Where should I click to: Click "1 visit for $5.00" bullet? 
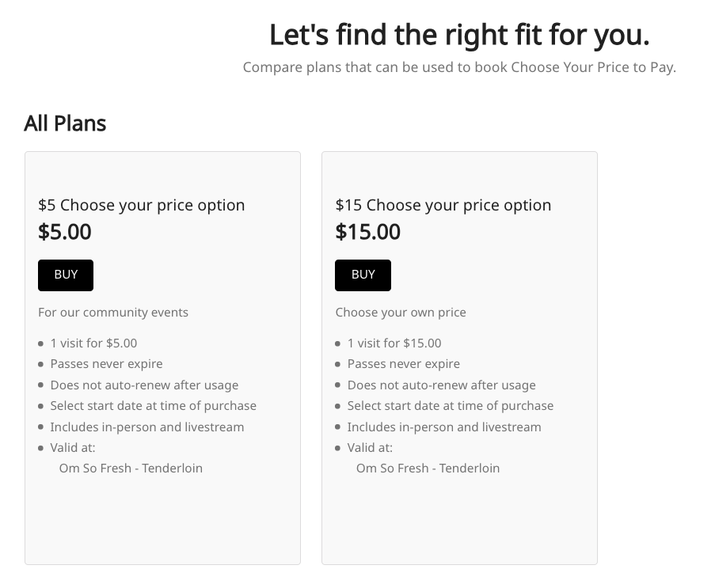pos(93,343)
